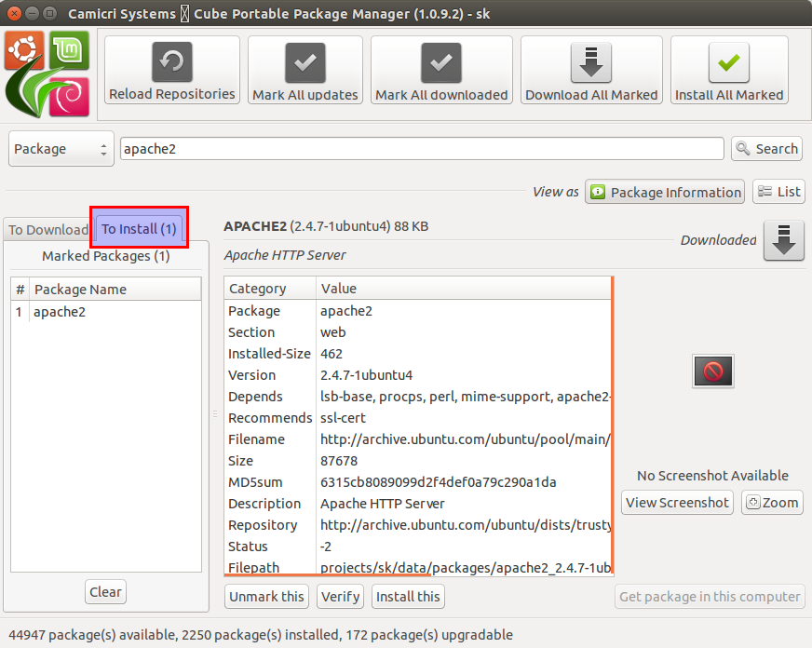This screenshot has width=812, height=648.
Task: Open the Package search type dropdown
Action: click(61, 149)
